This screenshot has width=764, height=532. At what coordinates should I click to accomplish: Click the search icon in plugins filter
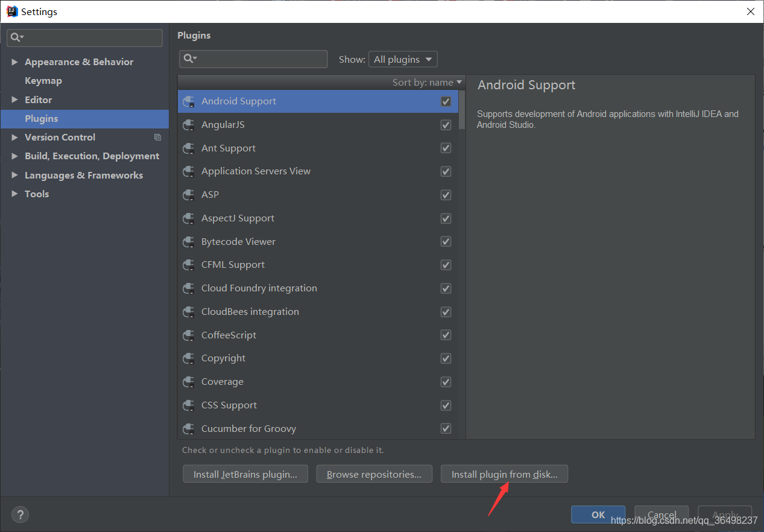click(x=191, y=59)
